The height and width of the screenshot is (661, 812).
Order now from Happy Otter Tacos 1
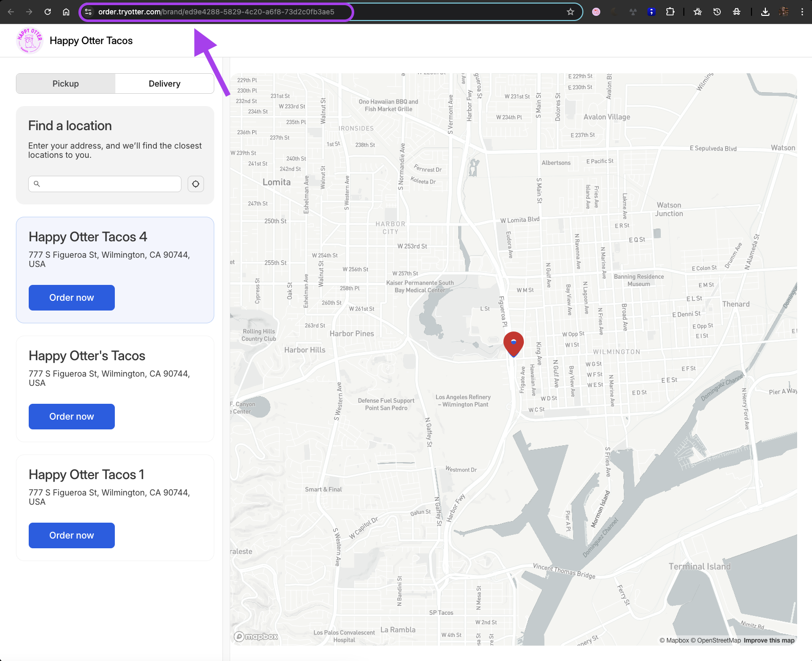[72, 535]
